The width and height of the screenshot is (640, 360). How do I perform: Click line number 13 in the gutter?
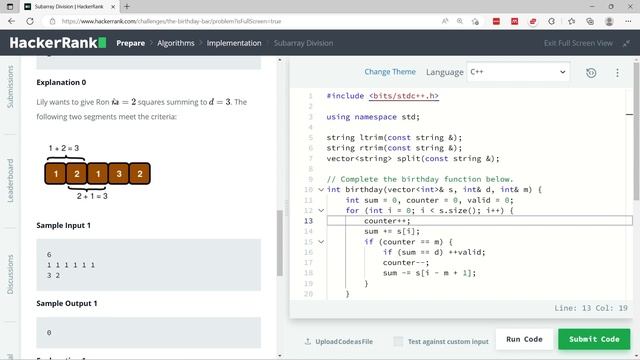[x=308, y=221]
